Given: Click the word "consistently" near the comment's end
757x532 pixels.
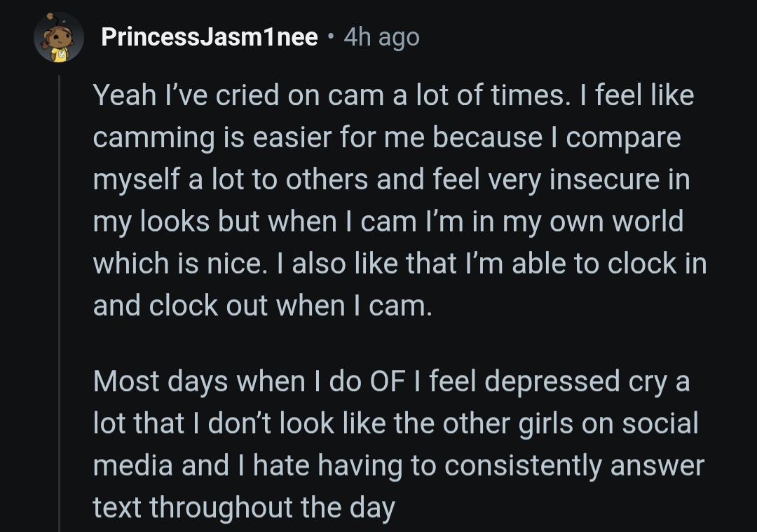Looking at the screenshot, I should click(523, 466).
